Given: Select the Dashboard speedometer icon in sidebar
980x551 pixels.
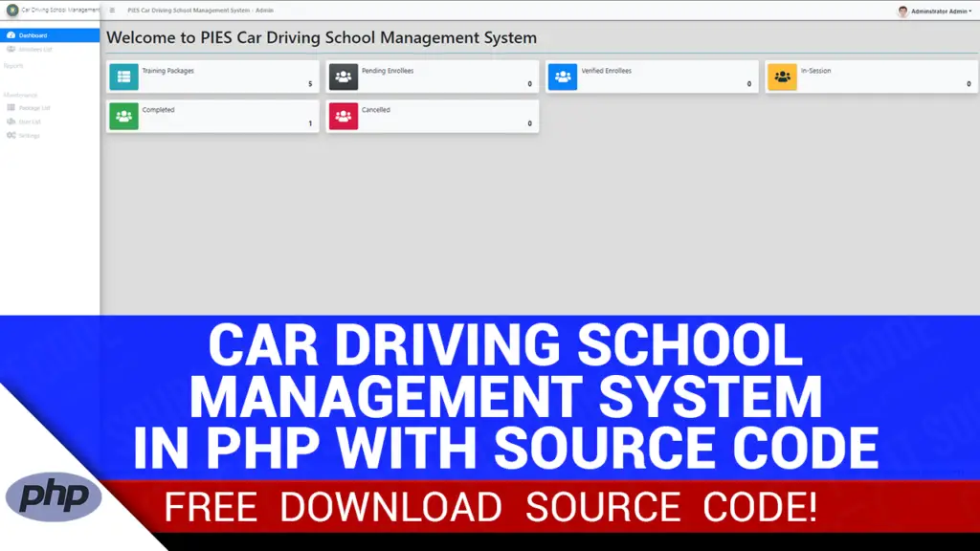Looking at the screenshot, I should tap(11, 34).
